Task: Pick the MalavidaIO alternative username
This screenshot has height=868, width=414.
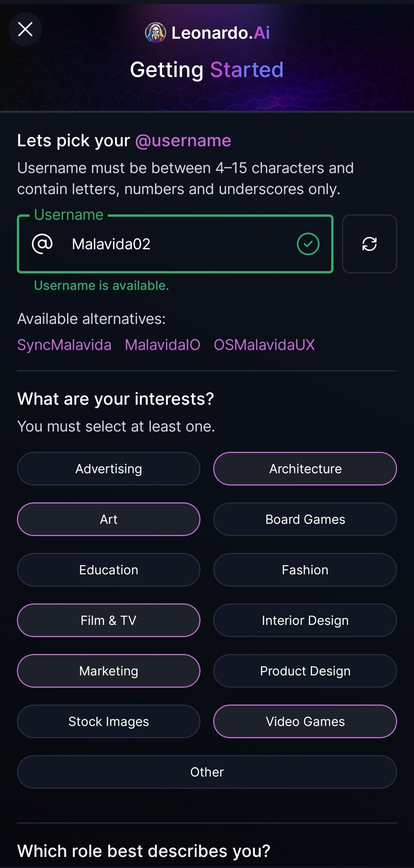Action: tap(163, 345)
